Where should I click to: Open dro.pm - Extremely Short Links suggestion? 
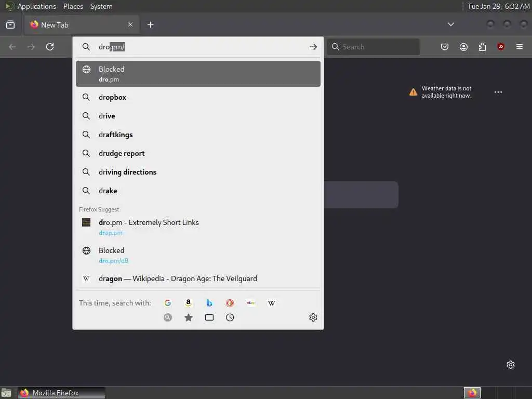(x=198, y=227)
